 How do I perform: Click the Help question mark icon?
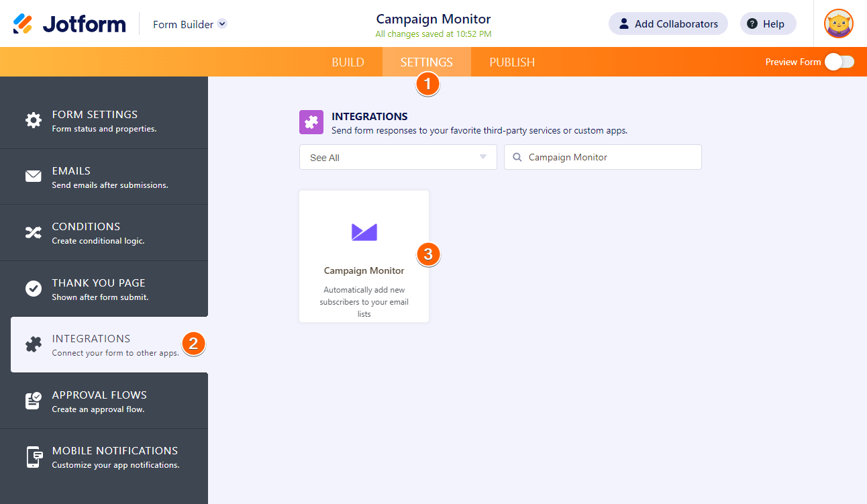(x=752, y=23)
